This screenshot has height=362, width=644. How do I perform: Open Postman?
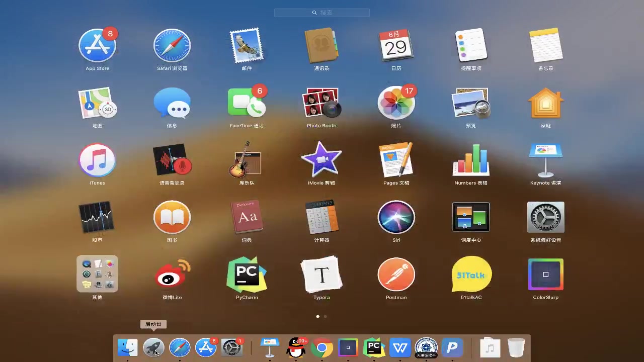tap(396, 274)
